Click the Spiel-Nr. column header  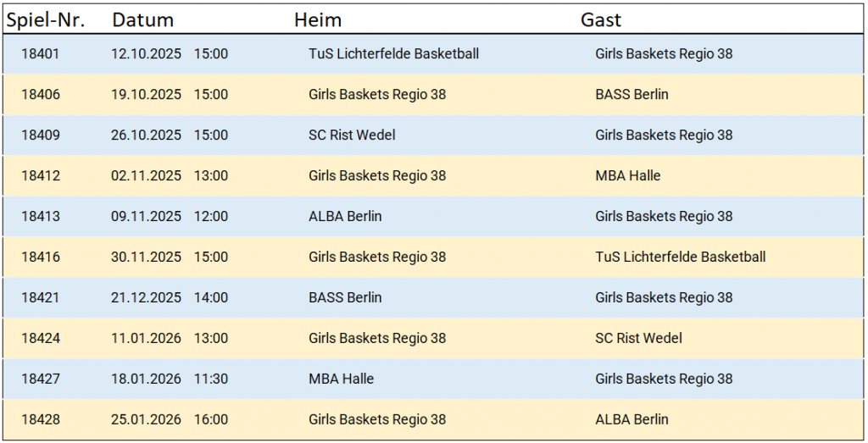click(47, 19)
